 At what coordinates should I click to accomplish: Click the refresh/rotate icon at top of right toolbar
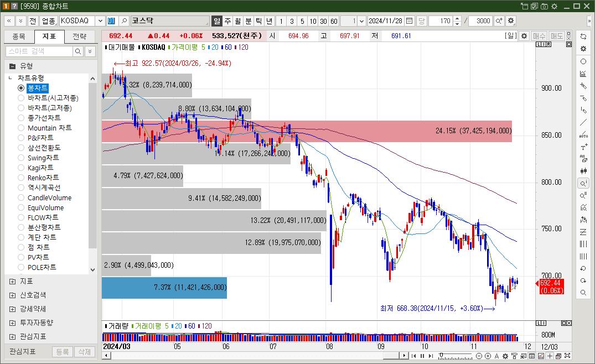tap(583, 37)
